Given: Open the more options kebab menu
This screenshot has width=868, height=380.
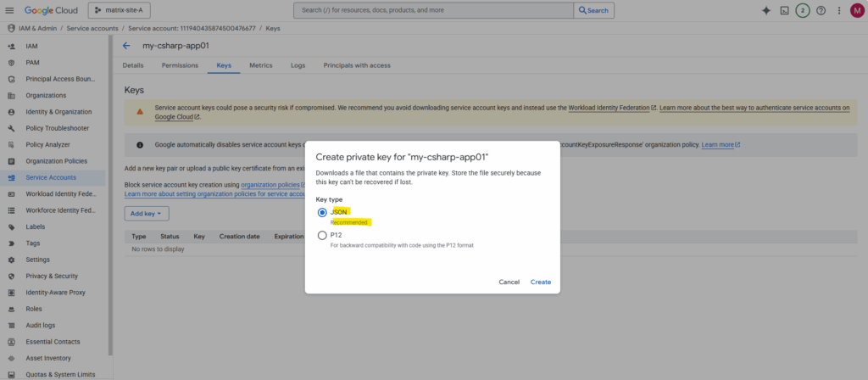Looking at the screenshot, I should coord(839,10).
